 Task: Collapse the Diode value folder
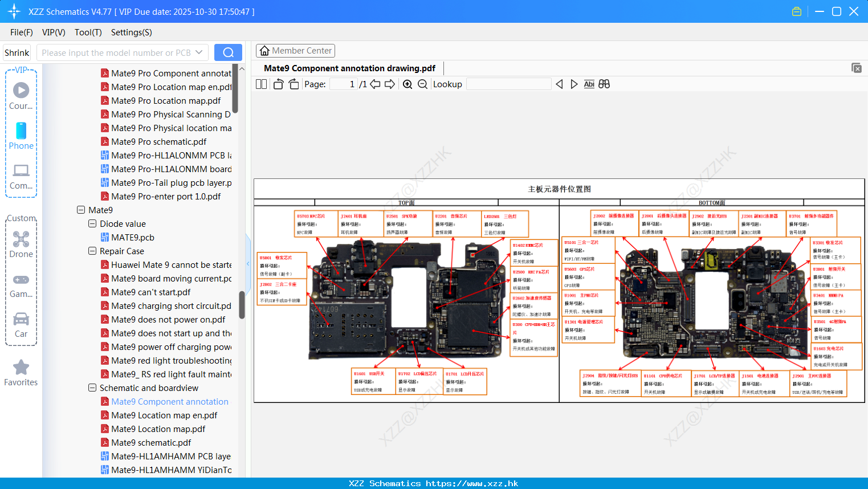pyautogui.click(x=92, y=223)
